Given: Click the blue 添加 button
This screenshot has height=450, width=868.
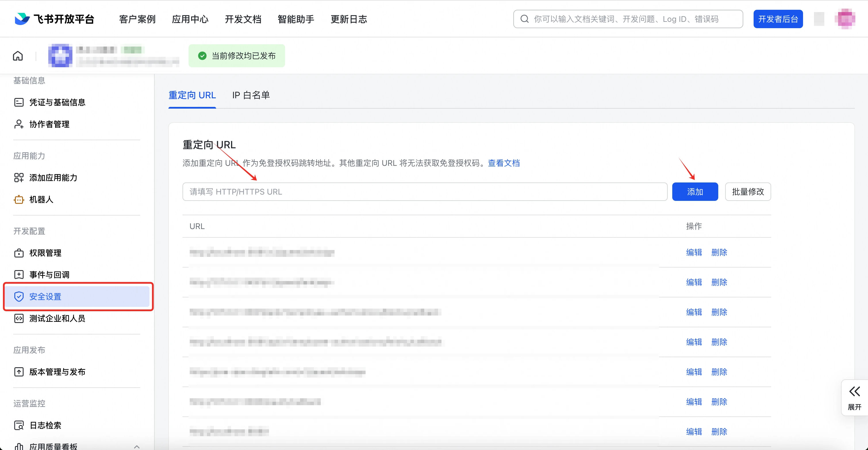Looking at the screenshot, I should point(695,192).
